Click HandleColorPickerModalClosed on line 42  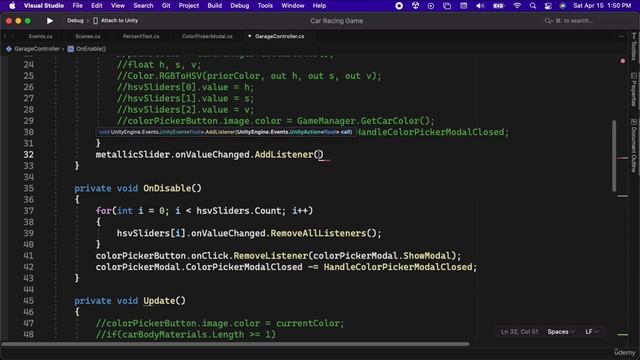click(x=398, y=267)
